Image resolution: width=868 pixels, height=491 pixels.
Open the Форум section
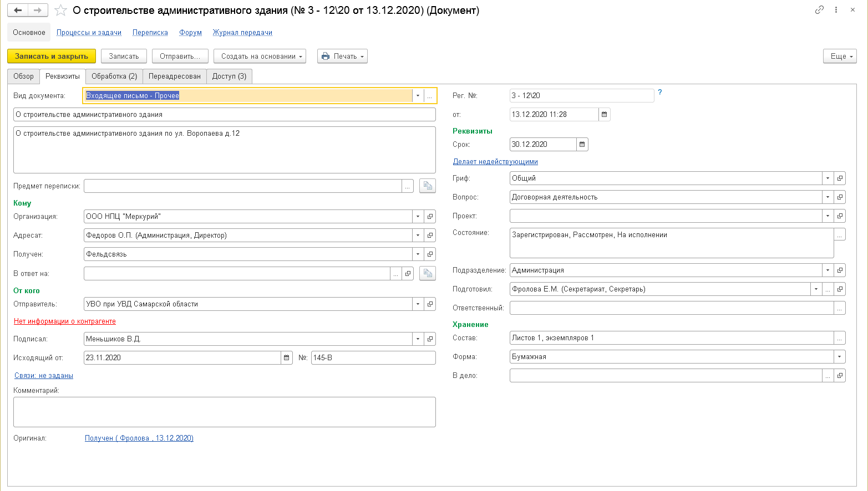(190, 33)
